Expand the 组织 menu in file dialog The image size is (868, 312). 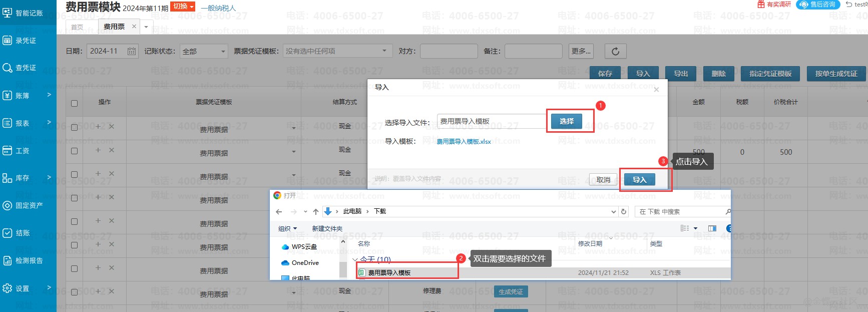click(x=287, y=229)
